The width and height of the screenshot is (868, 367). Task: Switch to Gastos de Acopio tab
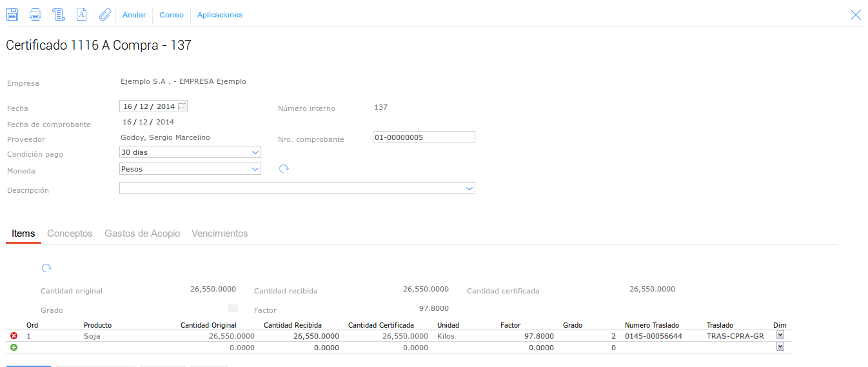pos(142,233)
